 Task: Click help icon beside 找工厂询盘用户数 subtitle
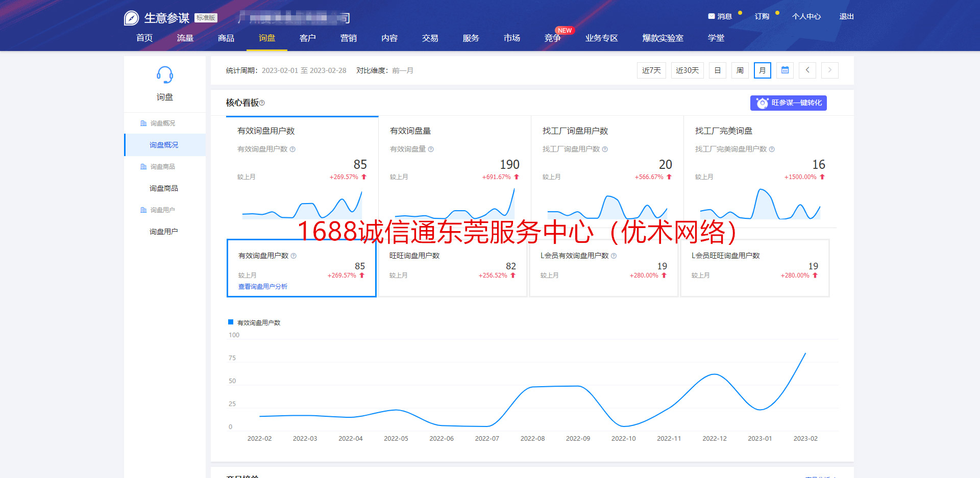(x=605, y=149)
